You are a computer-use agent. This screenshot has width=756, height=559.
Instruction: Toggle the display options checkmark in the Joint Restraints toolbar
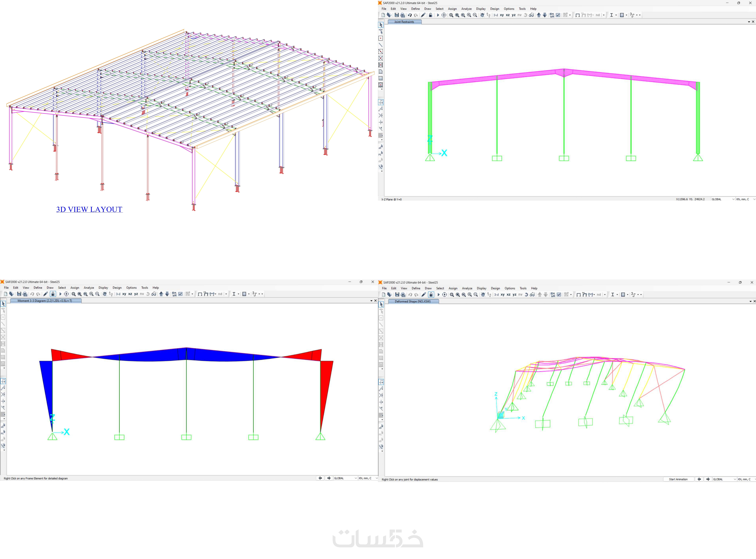[558, 15]
